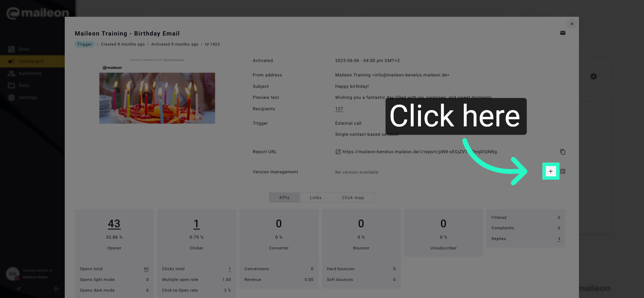The image size is (644, 298).
Task: Click the 'Id 1423' text
Action: point(212,44)
